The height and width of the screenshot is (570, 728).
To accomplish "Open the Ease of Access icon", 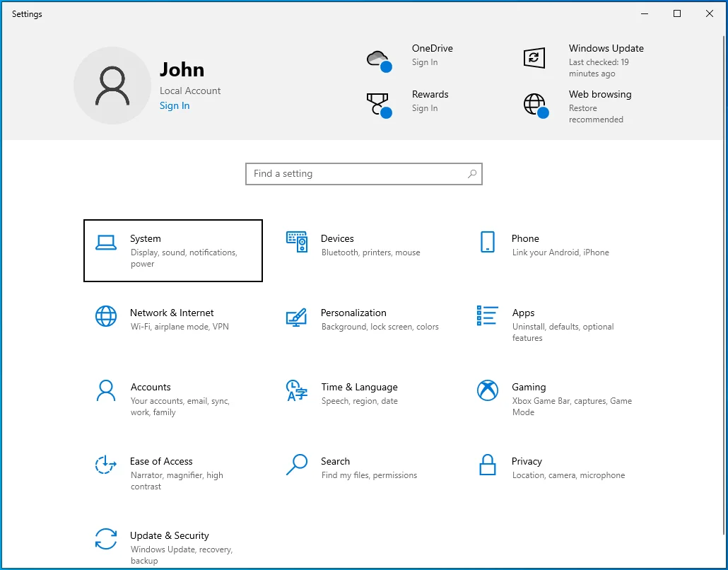I will pos(106,465).
